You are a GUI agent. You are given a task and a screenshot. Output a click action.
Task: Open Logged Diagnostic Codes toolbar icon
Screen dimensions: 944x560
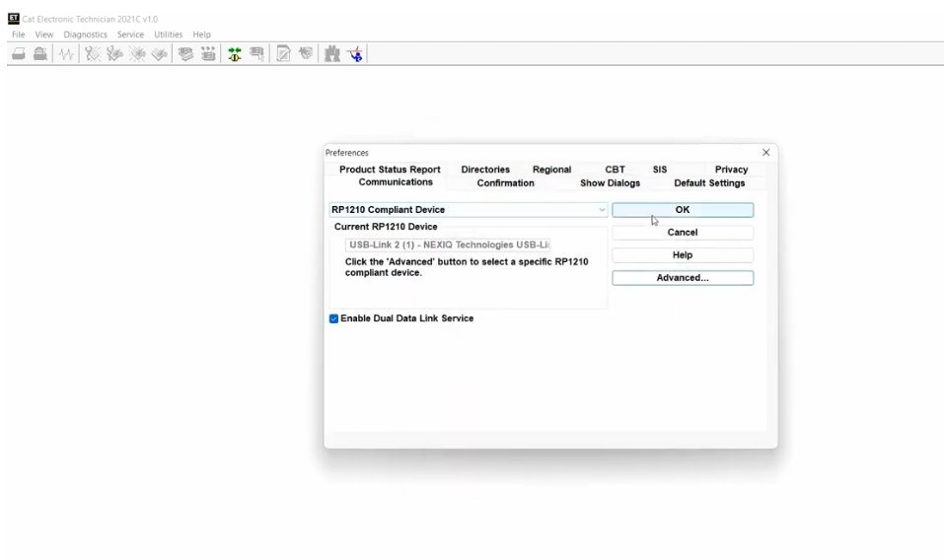(x=114, y=54)
